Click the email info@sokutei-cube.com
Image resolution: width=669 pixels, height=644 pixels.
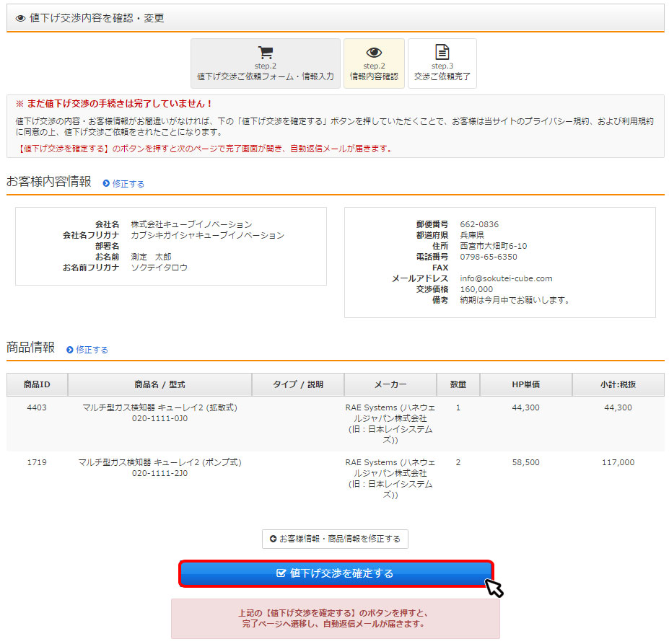pos(506,278)
